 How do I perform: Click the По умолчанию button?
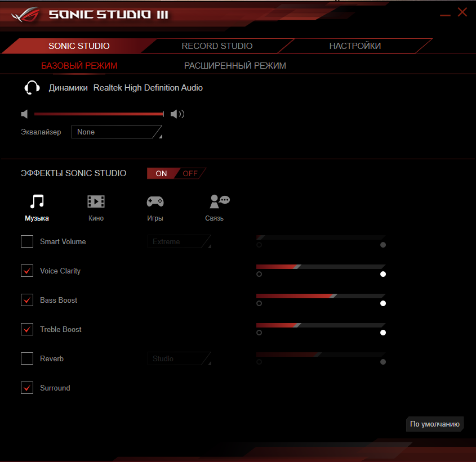click(x=434, y=424)
